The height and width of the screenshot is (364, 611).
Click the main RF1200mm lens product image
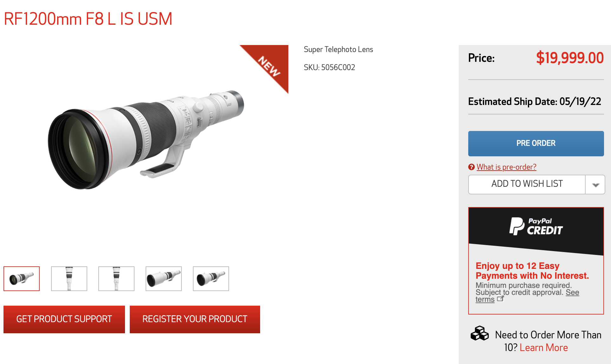(x=146, y=140)
